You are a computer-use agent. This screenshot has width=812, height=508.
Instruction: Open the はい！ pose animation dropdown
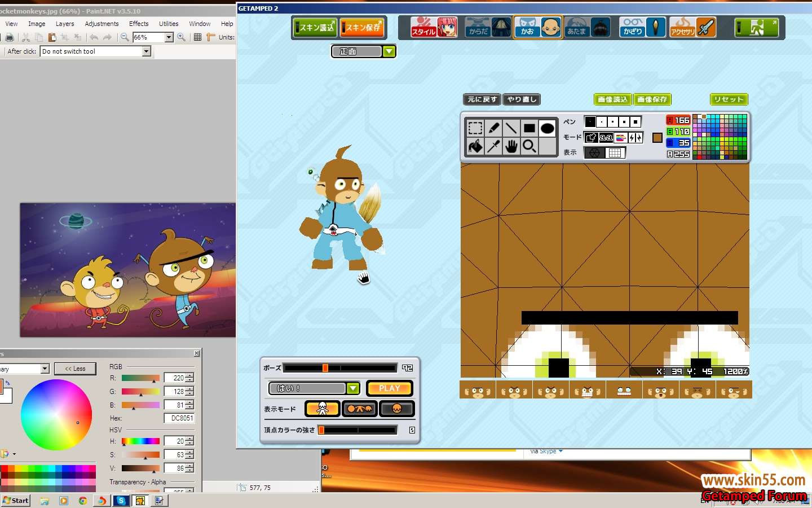pos(353,388)
